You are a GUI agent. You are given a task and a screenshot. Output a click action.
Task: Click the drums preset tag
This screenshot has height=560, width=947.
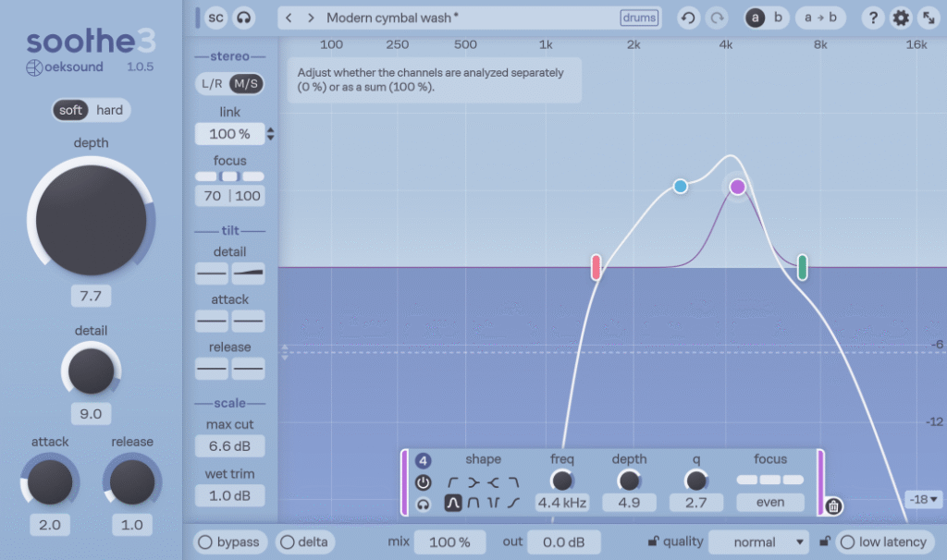(638, 18)
